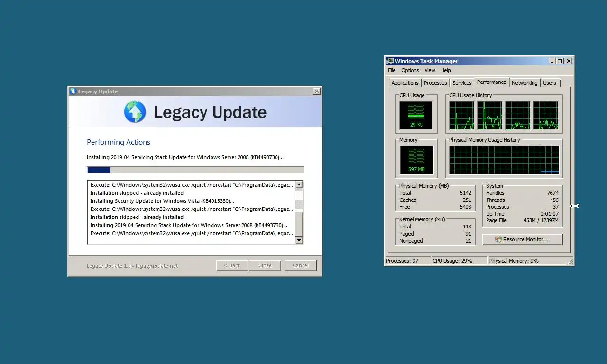This screenshot has height=364, width=607.
Task: Click 'Legacy Update 1.9 - legacyupdate.net' footer text
Action: (x=132, y=266)
